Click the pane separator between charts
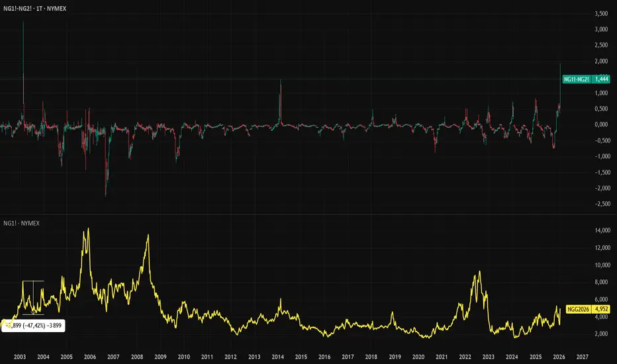 click(x=308, y=214)
